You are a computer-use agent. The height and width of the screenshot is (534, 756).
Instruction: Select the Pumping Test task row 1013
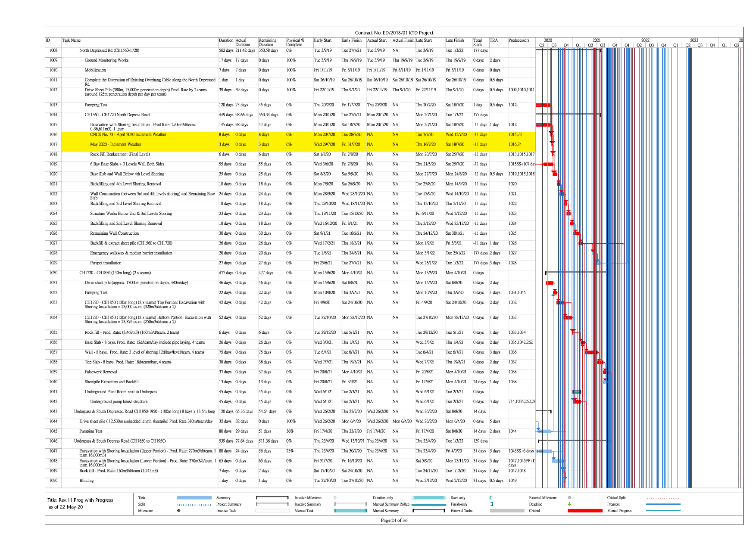[x=96, y=105]
